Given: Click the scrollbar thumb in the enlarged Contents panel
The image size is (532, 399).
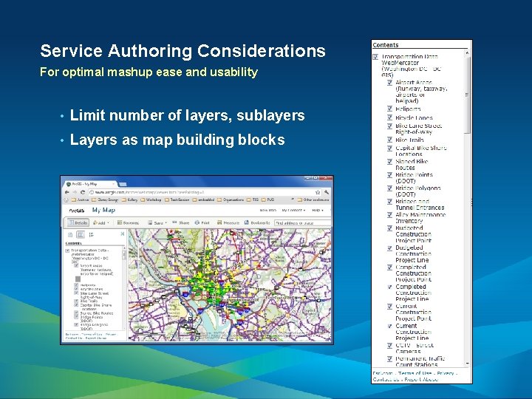Looking at the screenshot, I should [x=467, y=95].
